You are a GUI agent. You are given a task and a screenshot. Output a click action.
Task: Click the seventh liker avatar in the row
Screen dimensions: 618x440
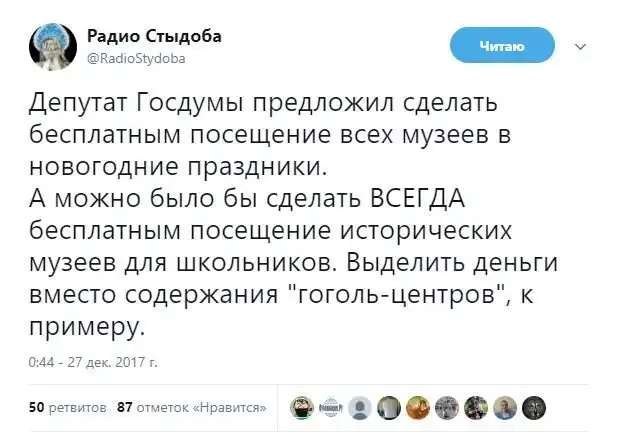(x=478, y=407)
